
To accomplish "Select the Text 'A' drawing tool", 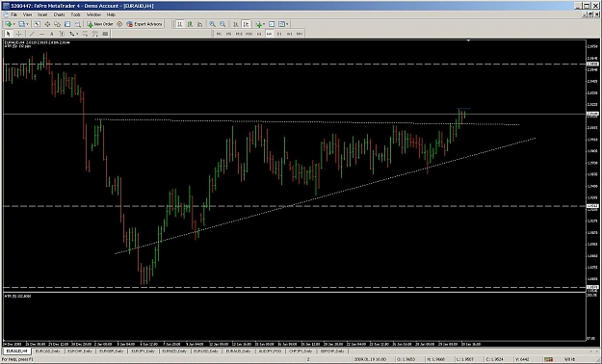I will click(51, 34).
